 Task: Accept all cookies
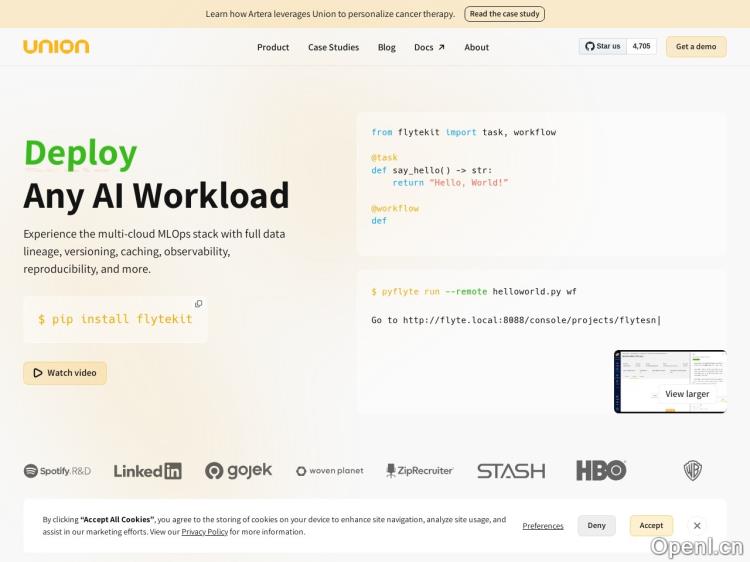(x=651, y=525)
